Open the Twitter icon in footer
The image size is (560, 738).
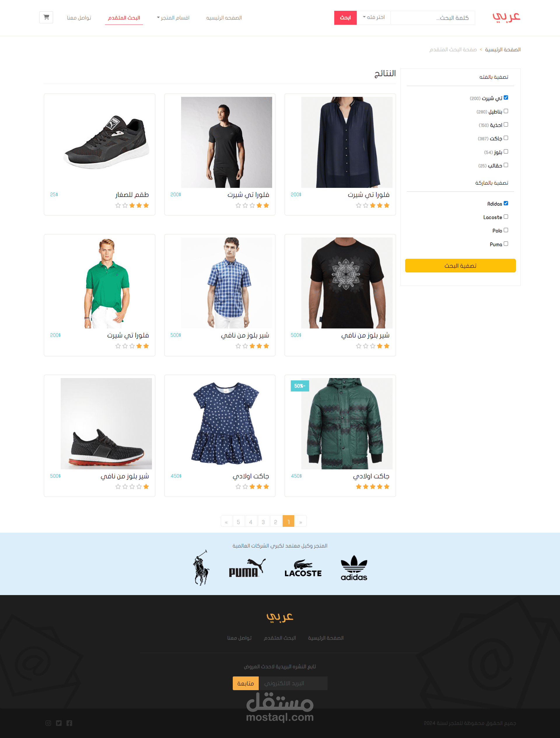(59, 723)
